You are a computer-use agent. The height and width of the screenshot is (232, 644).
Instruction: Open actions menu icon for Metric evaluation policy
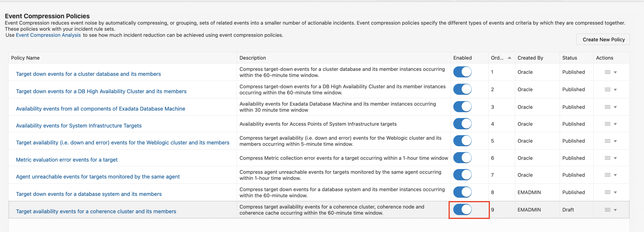(607, 158)
